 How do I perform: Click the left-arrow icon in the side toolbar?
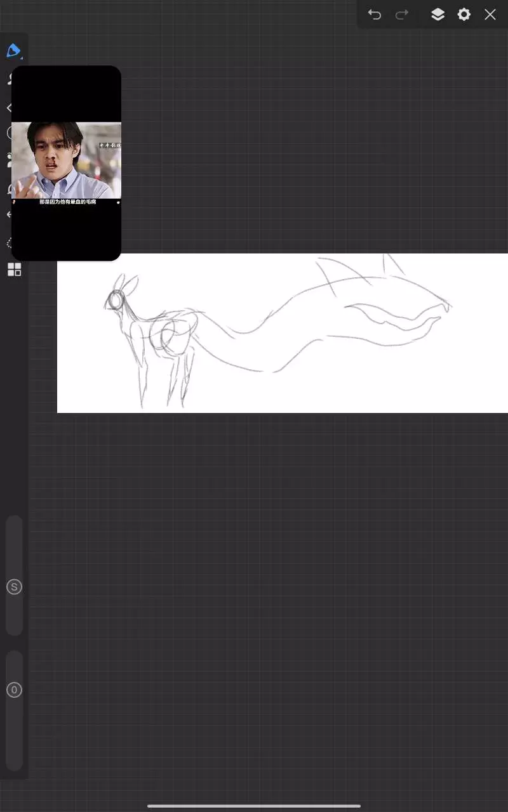click(8, 214)
